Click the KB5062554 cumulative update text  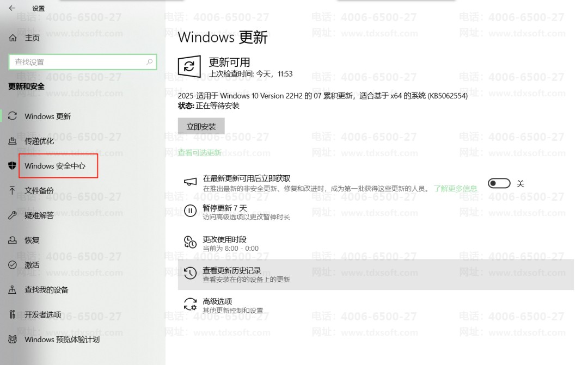click(322, 96)
